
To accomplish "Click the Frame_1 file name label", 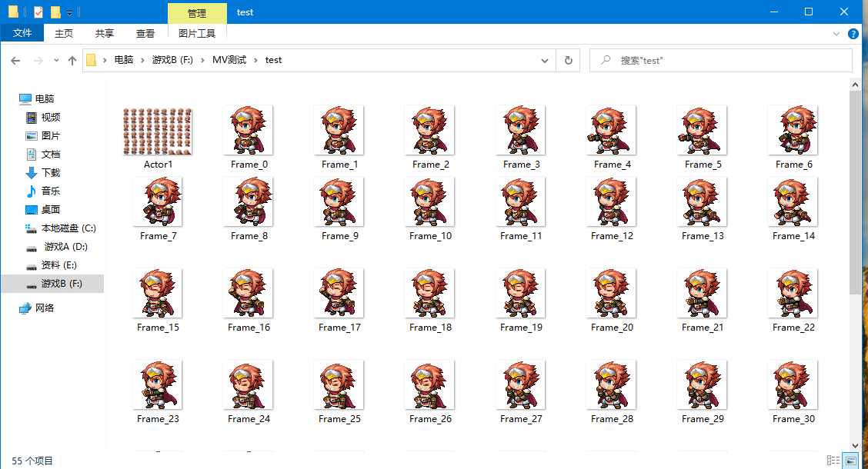I will [x=339, y=165].
